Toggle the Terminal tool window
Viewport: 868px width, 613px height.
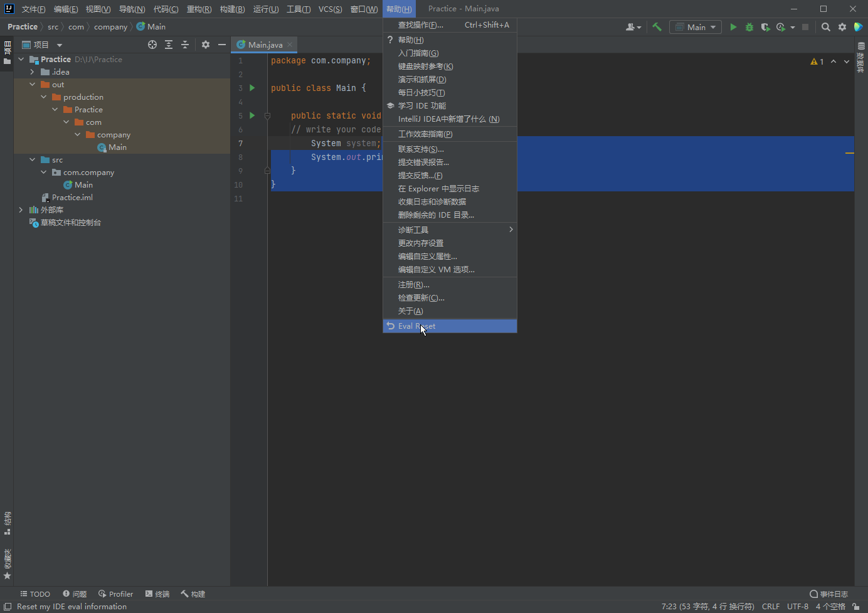pyautogui.click(x=157, y=594)
